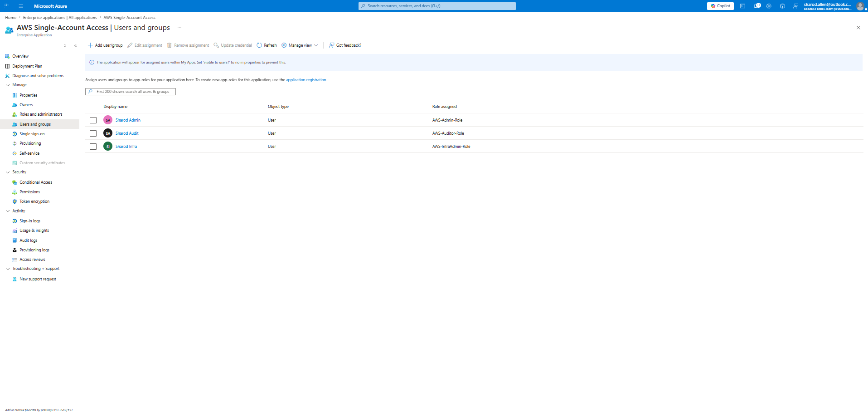Click the Provisioning sidebar icon
The height and width of the screenshot is (412, 868).
point(15,143)
